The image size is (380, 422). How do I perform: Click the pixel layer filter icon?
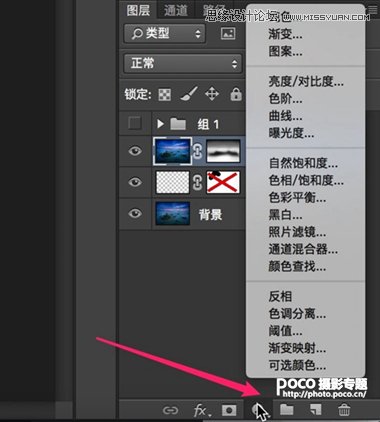tap(228, 33)
